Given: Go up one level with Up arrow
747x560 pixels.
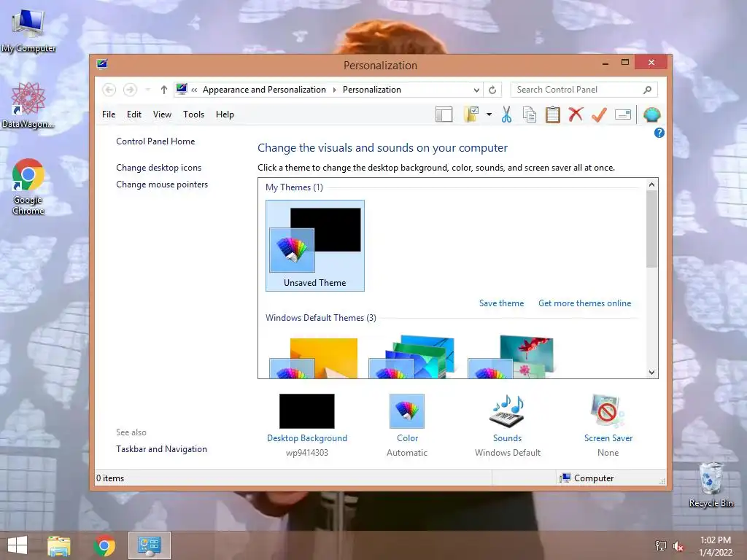Looking at the screenshot, I should pyautogui.click(x=164, y=90).
